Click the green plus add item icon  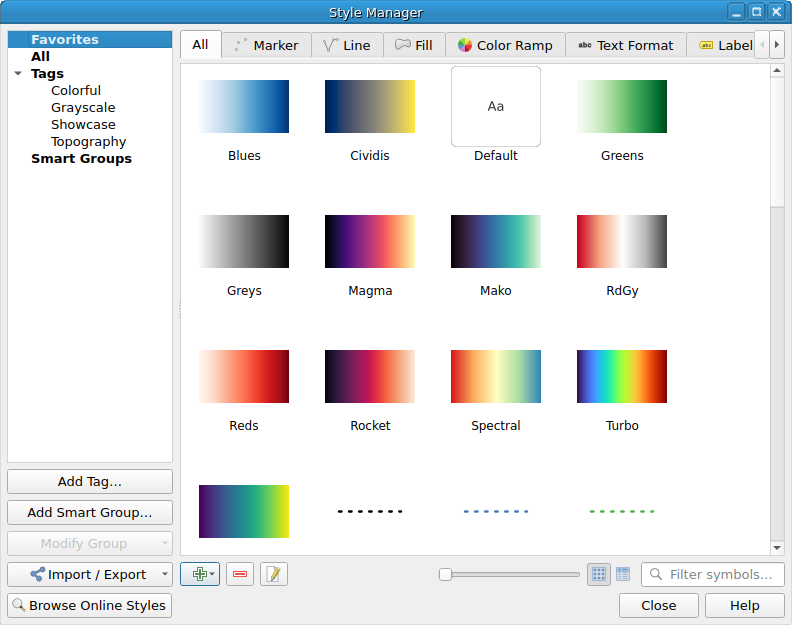(196, 574)
